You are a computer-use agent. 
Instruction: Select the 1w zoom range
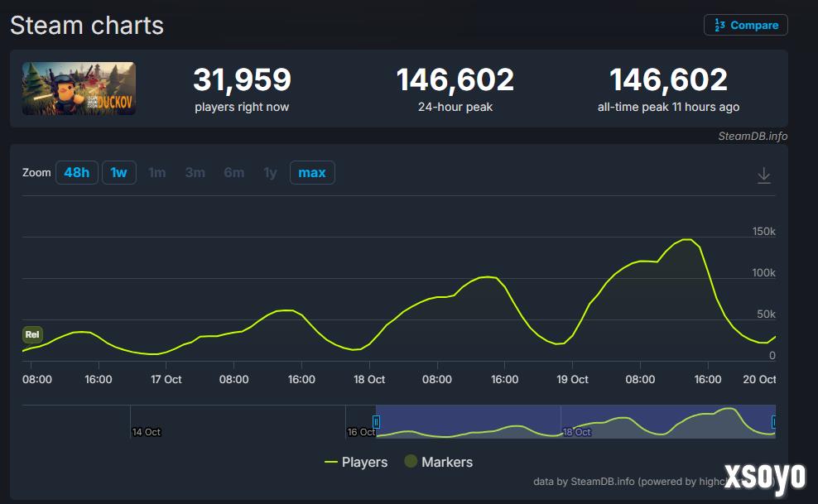pos(119,173)
